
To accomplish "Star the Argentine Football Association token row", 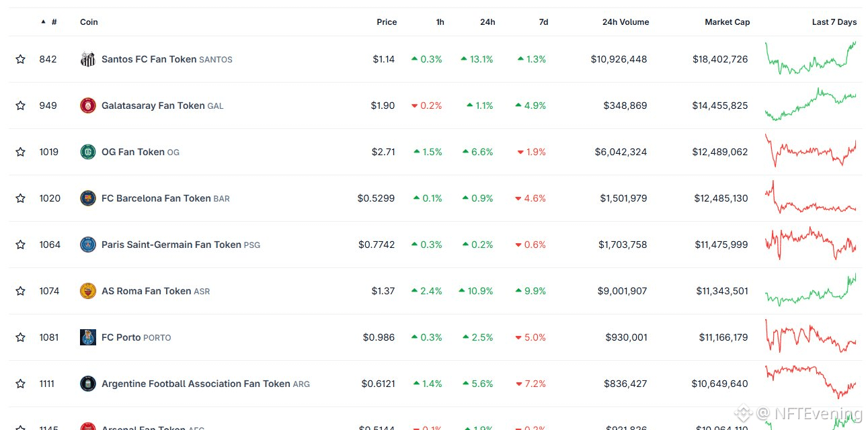I will (x=21, y=384).
